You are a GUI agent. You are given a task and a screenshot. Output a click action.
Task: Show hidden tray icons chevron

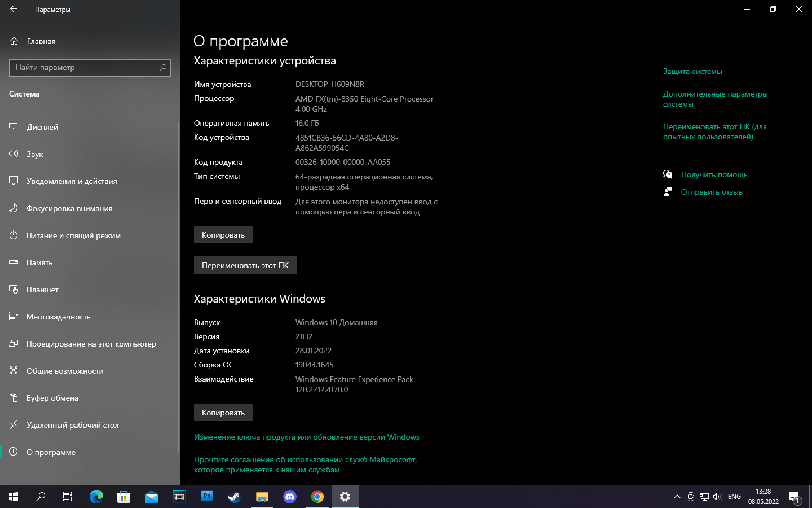pyautogui.click(x=677, y=497)
